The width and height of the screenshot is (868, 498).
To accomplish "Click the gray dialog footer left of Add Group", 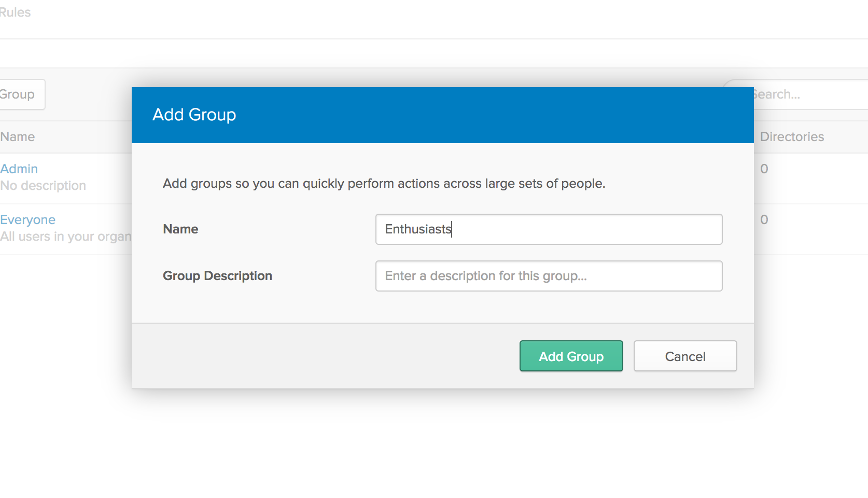I will [x=321, y=356].
